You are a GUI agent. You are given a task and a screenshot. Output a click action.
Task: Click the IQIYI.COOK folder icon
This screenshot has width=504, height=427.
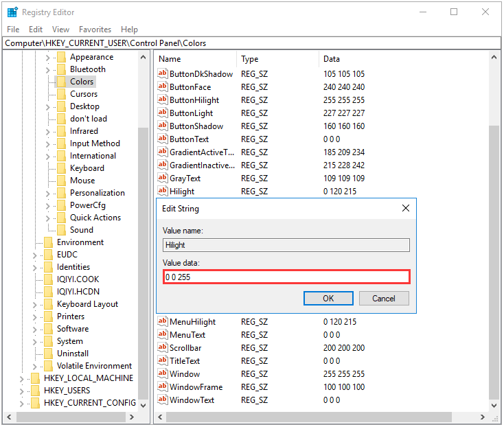(x=48, y=279)
